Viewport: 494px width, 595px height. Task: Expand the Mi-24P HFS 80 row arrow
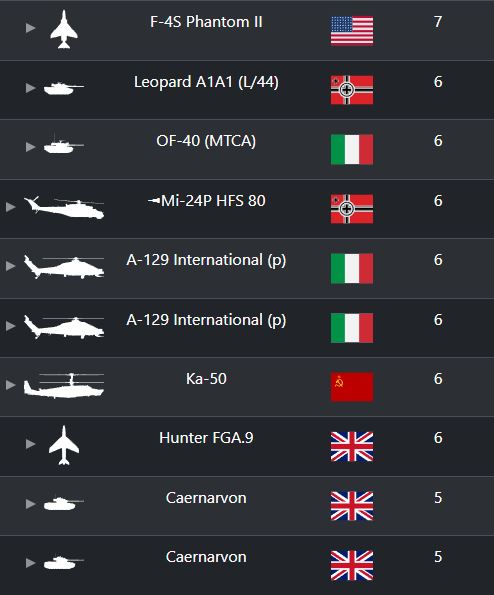(x=11, y=206)
